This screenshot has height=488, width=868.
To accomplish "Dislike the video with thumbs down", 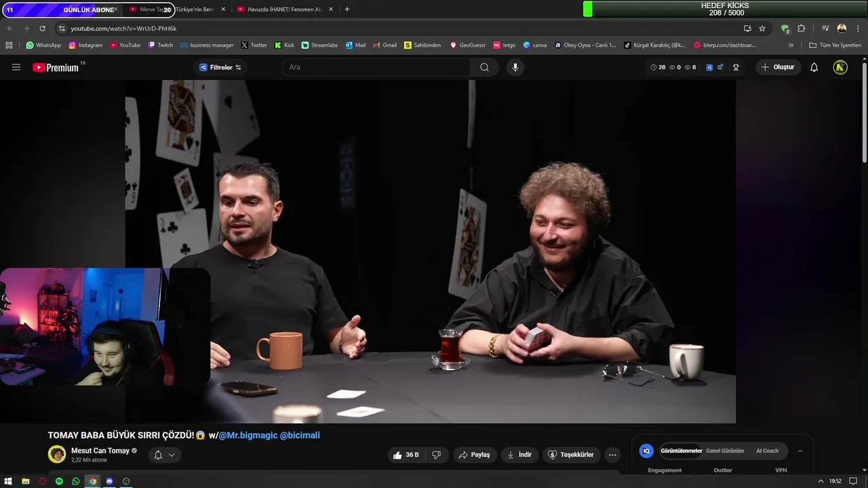I will tap(437, 455).
